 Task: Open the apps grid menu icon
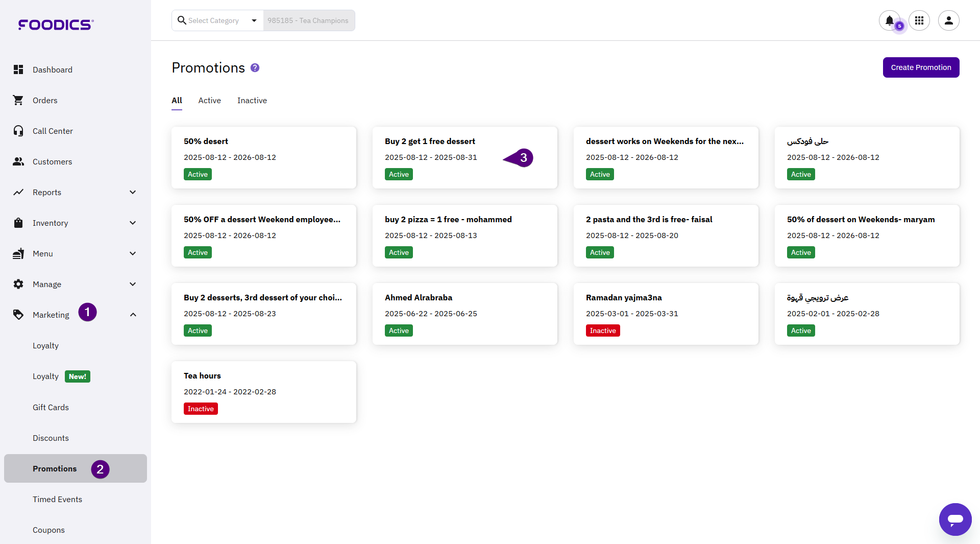click(919, 20)
